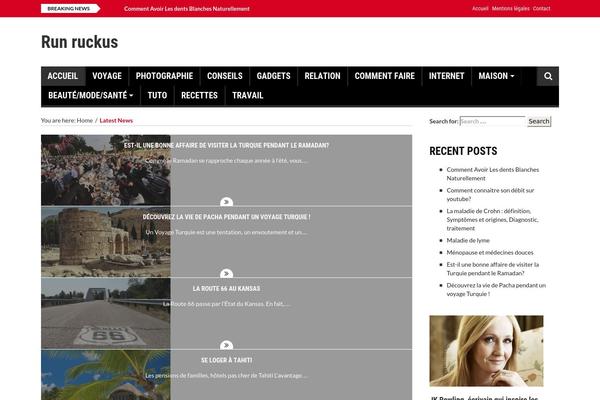
Task: Click excerpt 'Le Ramadan se rapproche chaque année'
Action: pos(226,161)
